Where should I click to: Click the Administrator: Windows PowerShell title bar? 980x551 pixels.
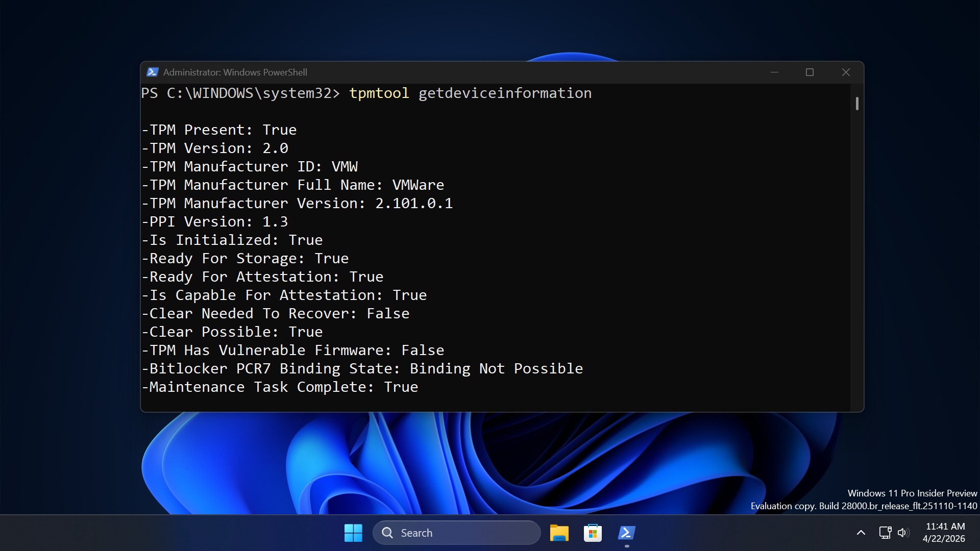click(x=235, y=72)
